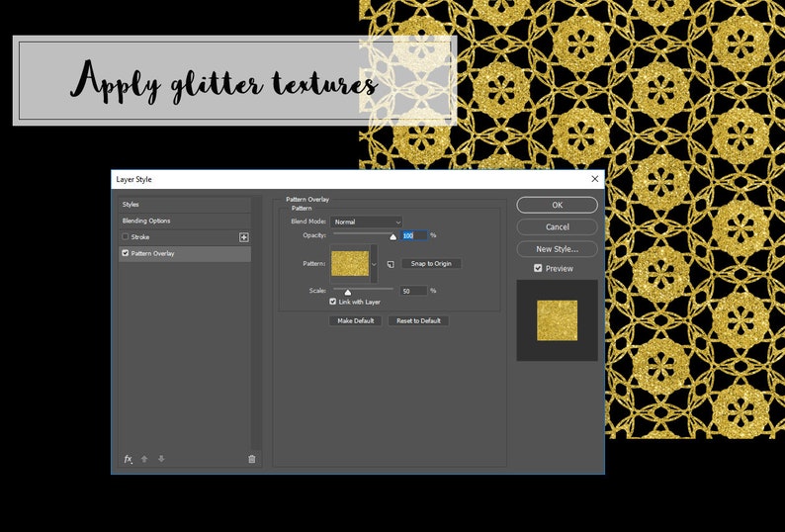This screenshot has width=785, height=532.
Task: Select the Pattern Overlay effect row
Action: [x=185, y=253]
